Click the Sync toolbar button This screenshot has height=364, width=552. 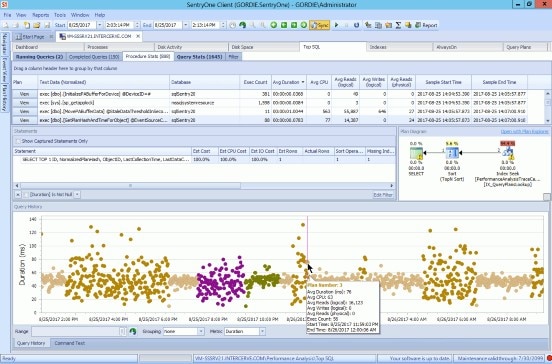319,25
